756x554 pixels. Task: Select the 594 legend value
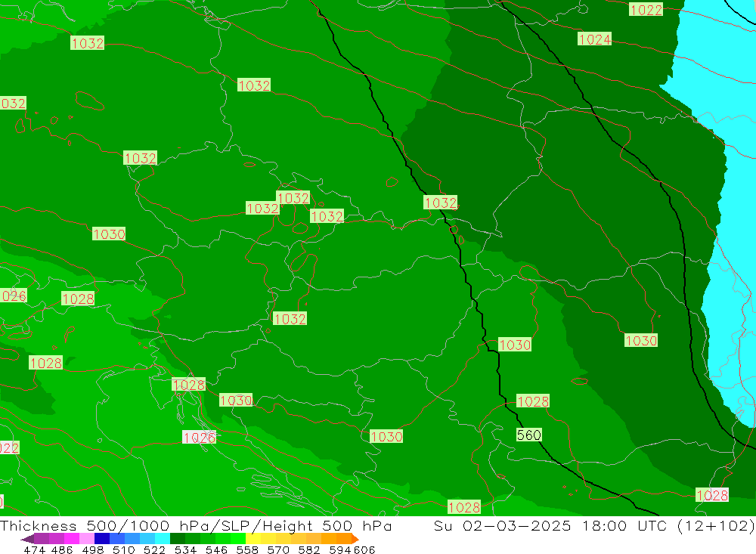340,549
